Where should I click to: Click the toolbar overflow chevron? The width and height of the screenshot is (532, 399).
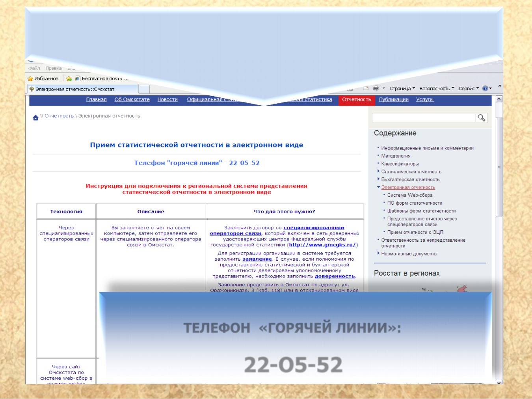coord(500,86)
